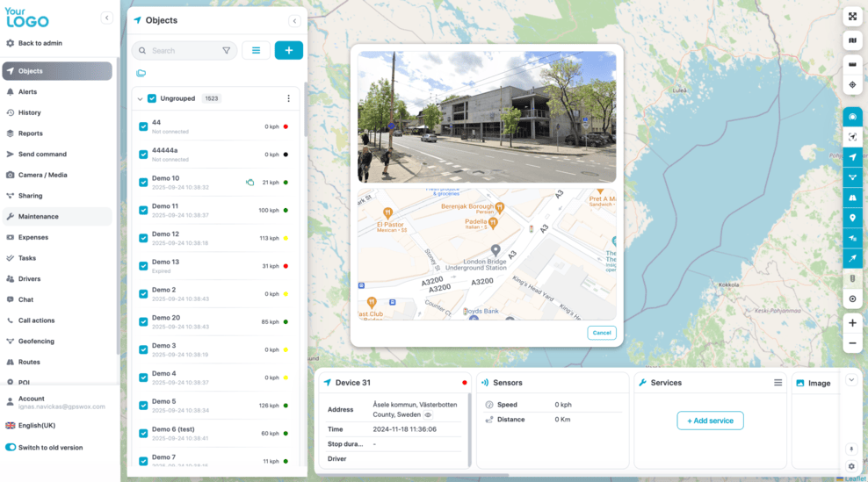Click the street view photo thumbnail
This screenshot has width=868, height=482.
pos(487,117)
